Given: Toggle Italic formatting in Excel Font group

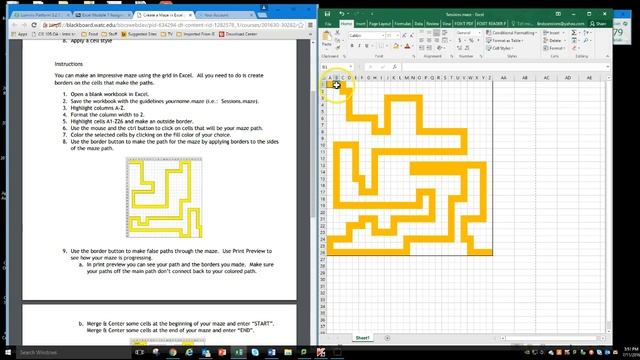Looking at the screenshot, I should [359, 46].
